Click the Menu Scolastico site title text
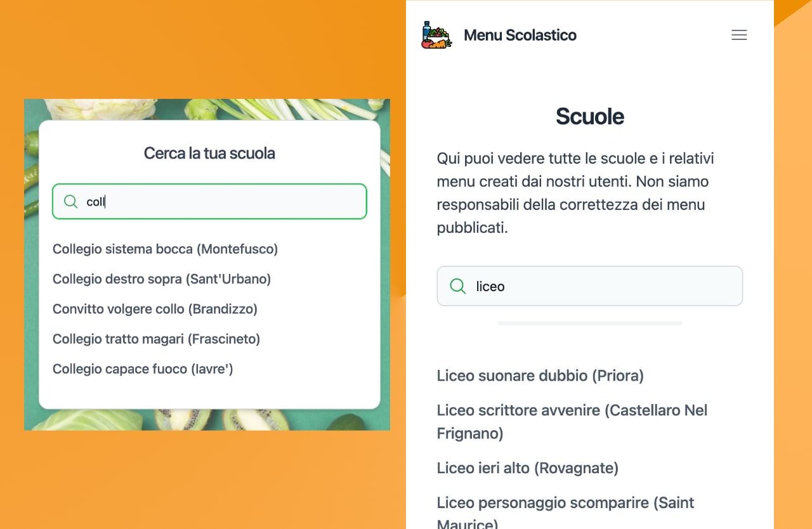Viewport: 812px width, 529px height. 520,35
